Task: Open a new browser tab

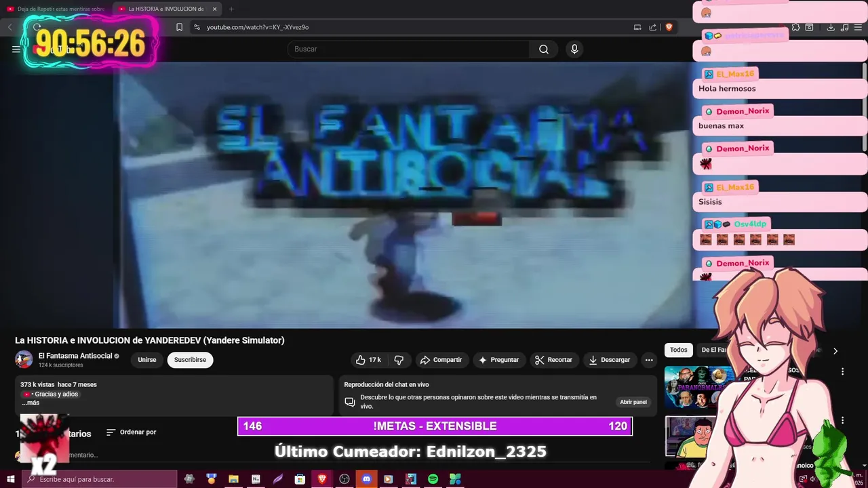Action: click(231, 9)
